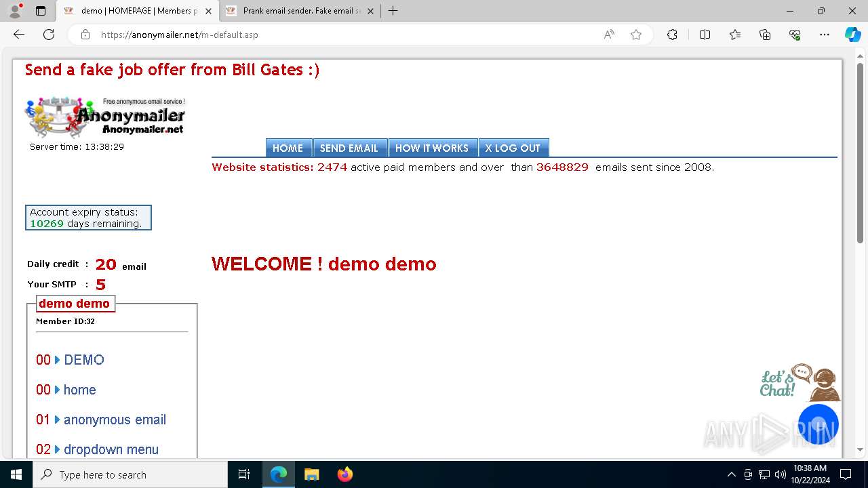Image resolution: width=868 pixels, height=488 pixels.
Task: Open Settings and more ellipsis menu
Action: 825,35
